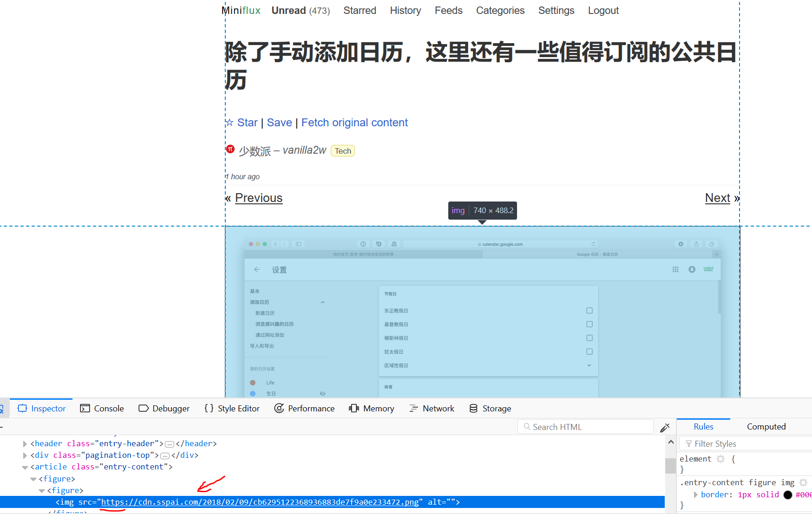This screenshot has width=812, height=514.
Task: Click the highlighter icon next to the element rule
Action: pyautogui.click(x=720, y=459)
